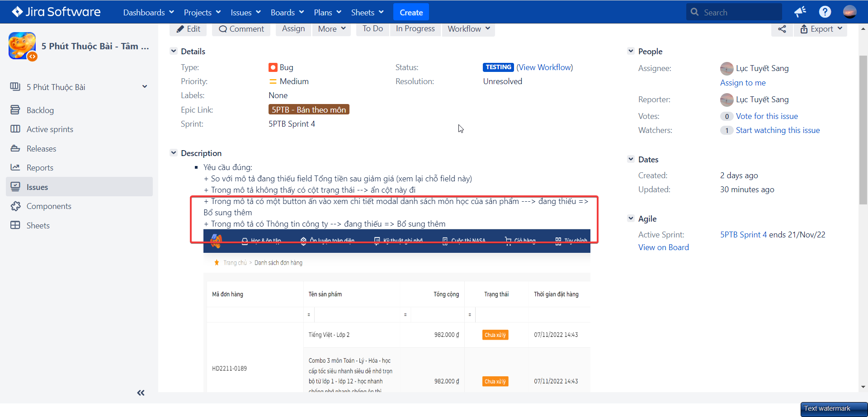Open the help question mark icon
The height and width of the screenshot is (417, 868).
point(825,12)
